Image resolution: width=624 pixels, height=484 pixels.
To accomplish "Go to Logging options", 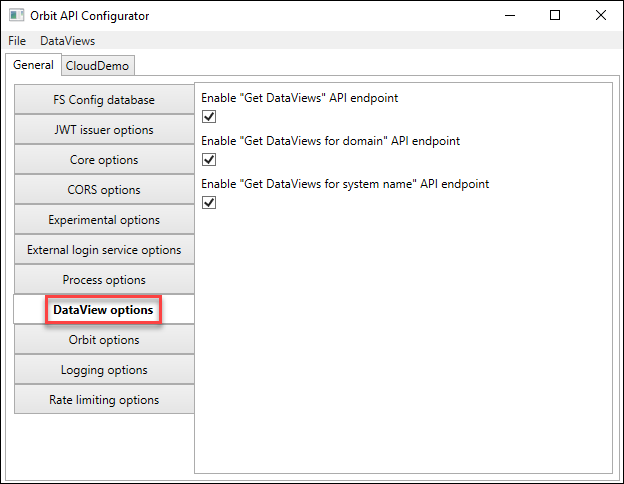I will (104, 369).
